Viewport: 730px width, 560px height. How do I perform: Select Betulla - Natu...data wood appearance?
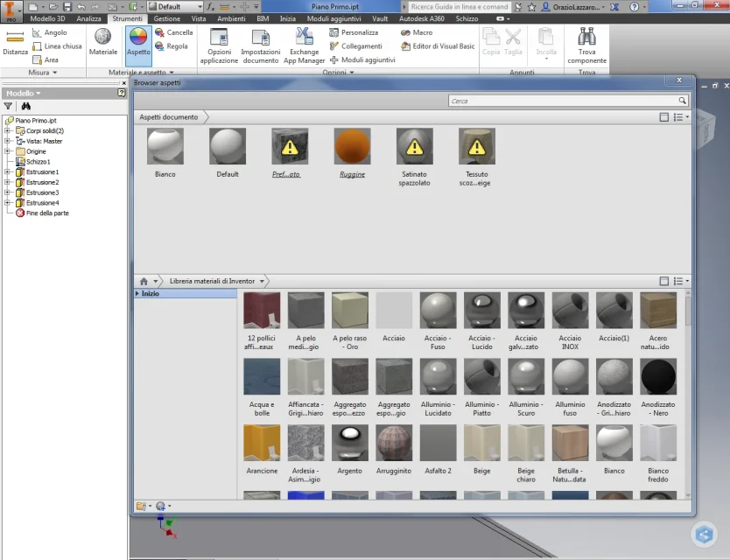(570, 454)
